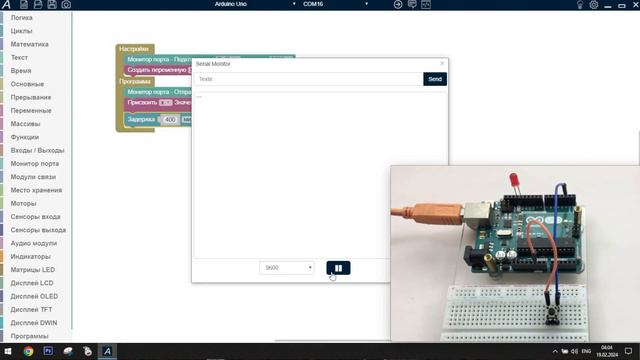Open the 9600 baud rate dropdown

point(287,268)
